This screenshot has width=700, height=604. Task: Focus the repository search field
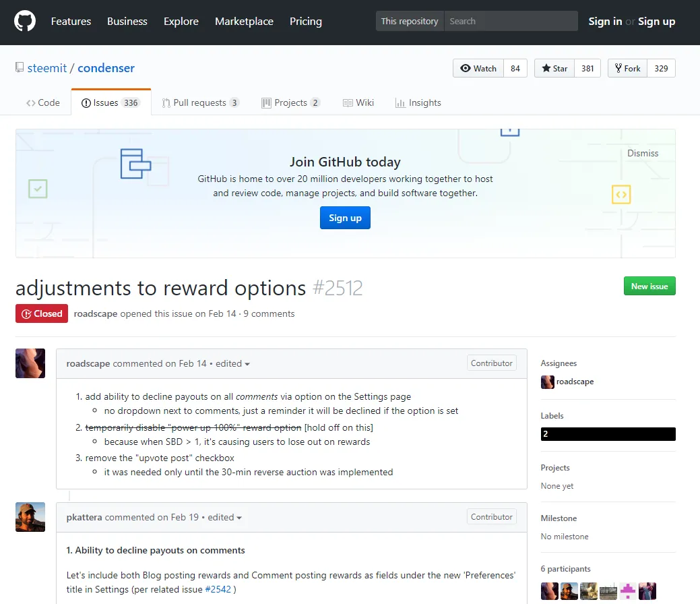511,21
